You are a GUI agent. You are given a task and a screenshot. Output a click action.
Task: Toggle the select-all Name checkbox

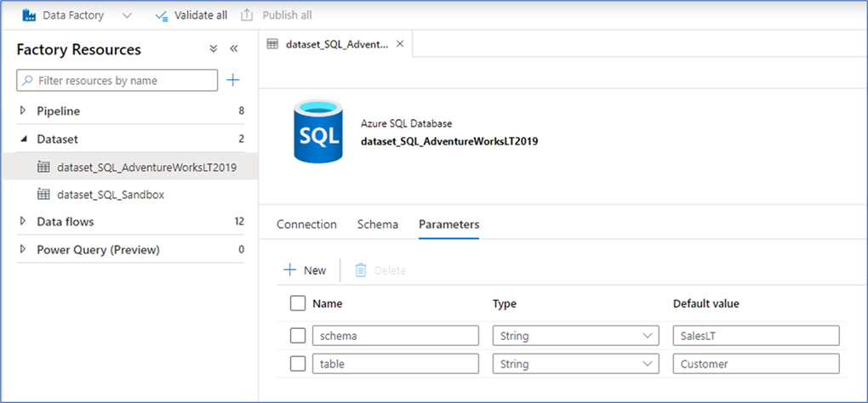pyautogui.click(x=298, y=304)
